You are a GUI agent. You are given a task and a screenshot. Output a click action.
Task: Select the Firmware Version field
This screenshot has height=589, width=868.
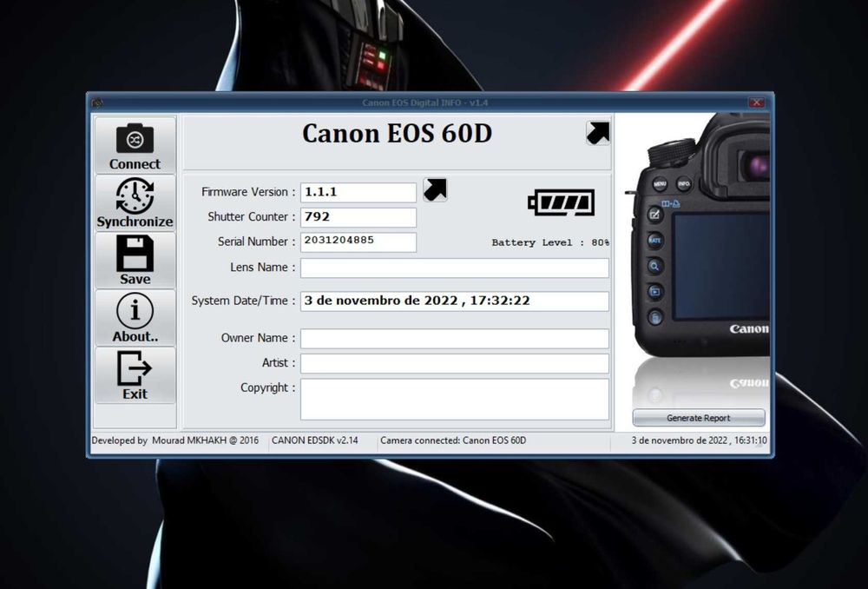[x=358, y=192]
